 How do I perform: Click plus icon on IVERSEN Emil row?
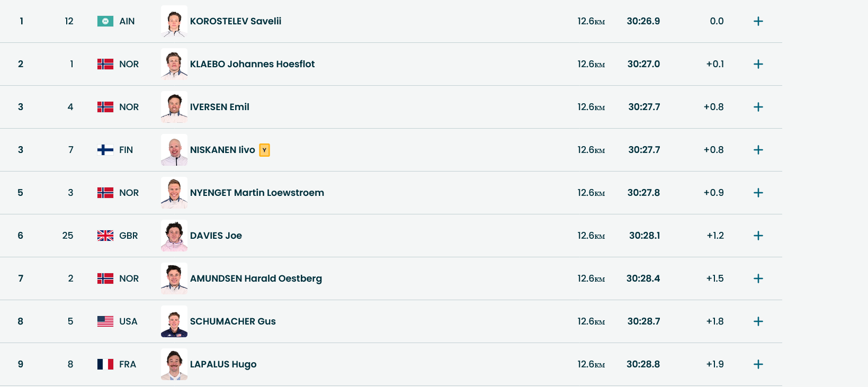coord(758,107)
